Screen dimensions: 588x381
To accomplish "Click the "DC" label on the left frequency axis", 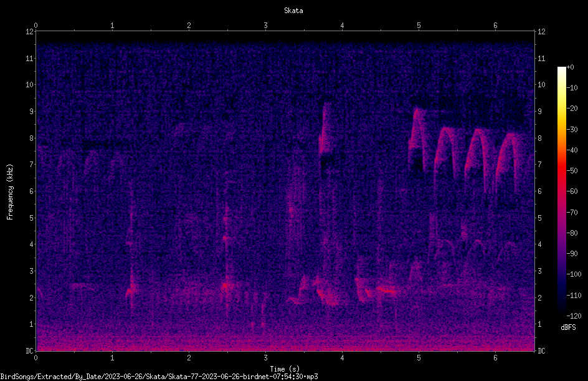I will coord(29,351).
